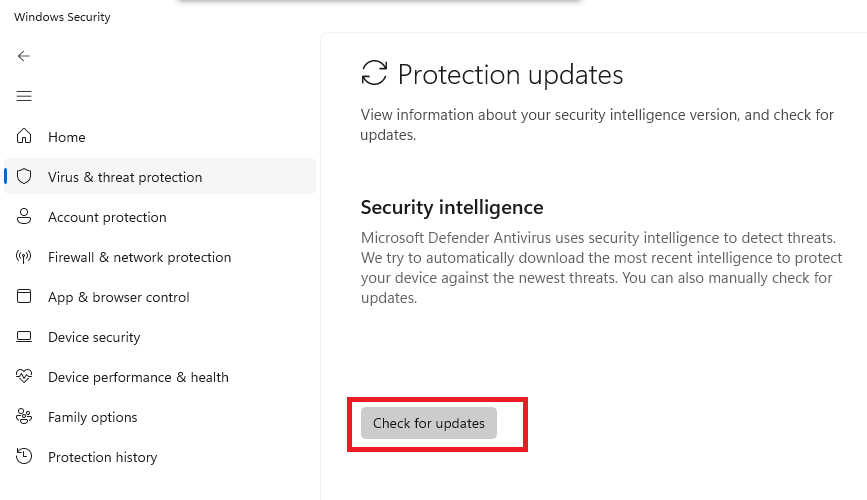867x500 pixels.
Task: Click the Protection updates refresh icon
Action: (x=374, y=73)
